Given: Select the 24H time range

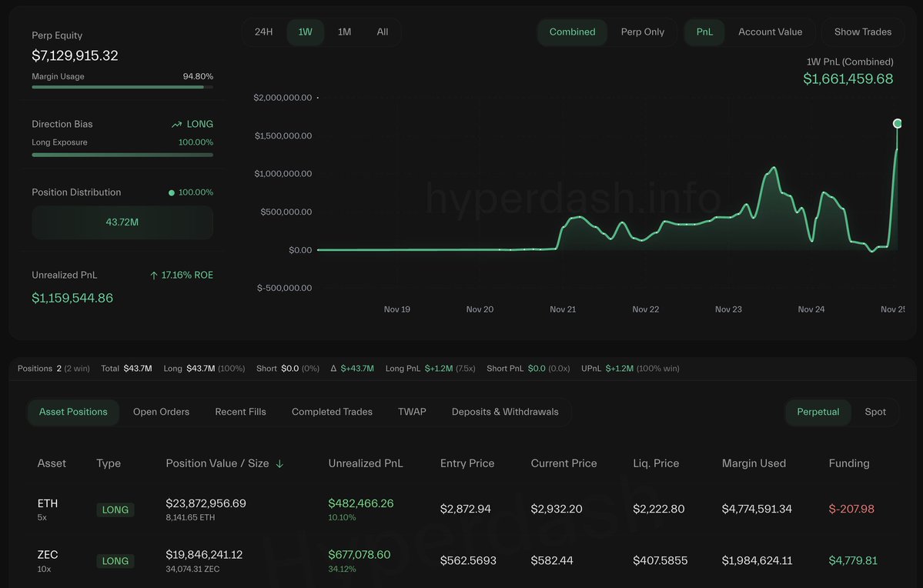Looking at the screenshot, I should point(264,32).
